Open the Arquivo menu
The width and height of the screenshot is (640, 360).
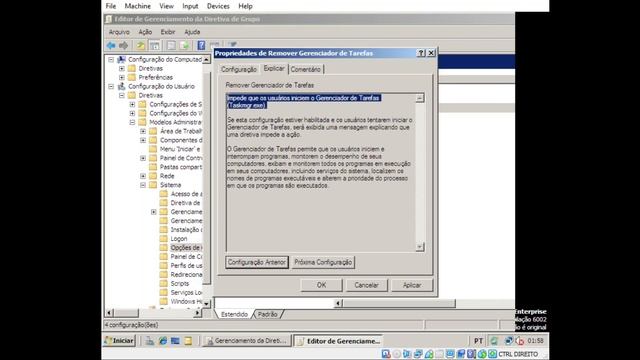pos(119,32)
